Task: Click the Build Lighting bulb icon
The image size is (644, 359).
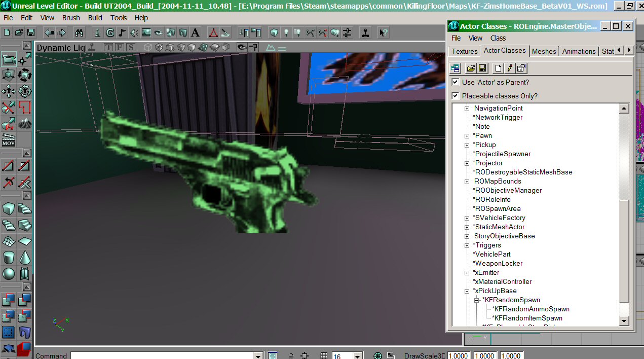Action: click(x=286, y=32)
